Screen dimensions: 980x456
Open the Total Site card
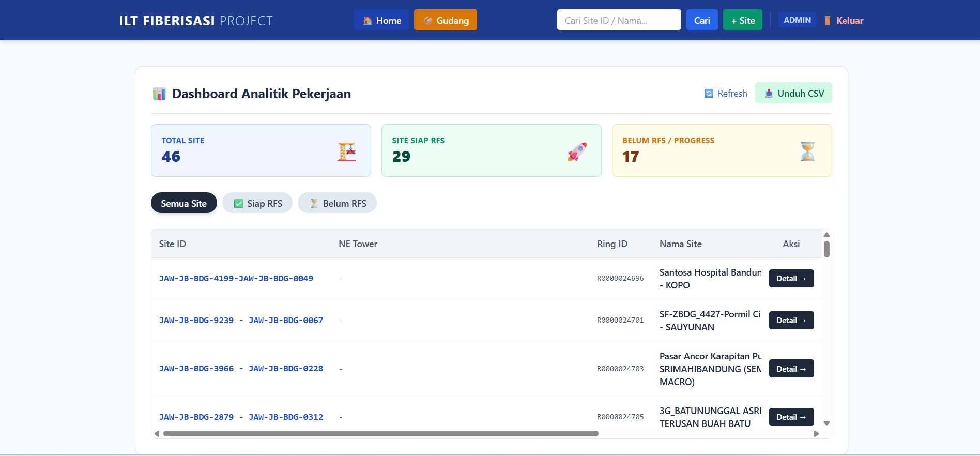[x=261, y=150]
